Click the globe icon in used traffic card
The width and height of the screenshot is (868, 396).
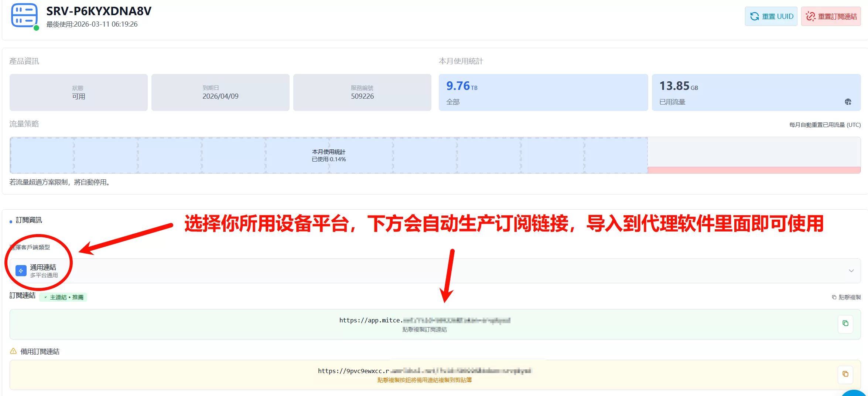click(x=848, y=102)
